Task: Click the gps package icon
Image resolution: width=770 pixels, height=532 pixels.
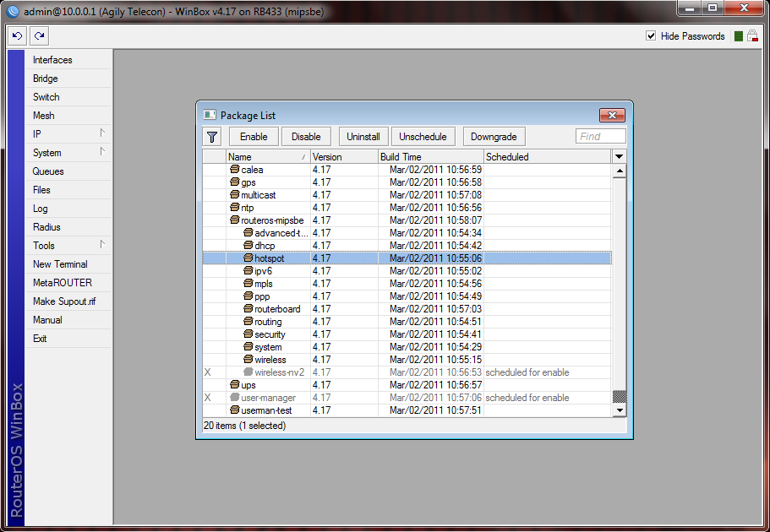Action: tap(235, 182)
